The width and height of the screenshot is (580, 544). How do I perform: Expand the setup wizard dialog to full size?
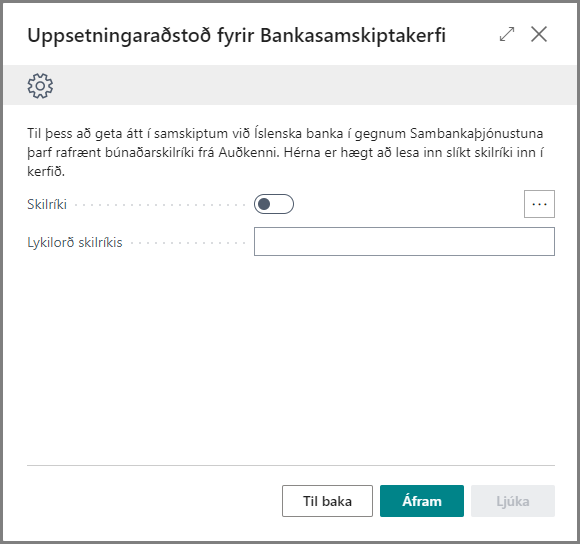tap(507, 34)
